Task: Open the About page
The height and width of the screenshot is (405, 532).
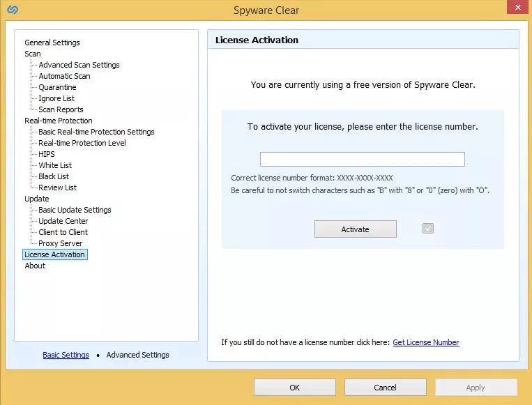Action: pos(35,266)
